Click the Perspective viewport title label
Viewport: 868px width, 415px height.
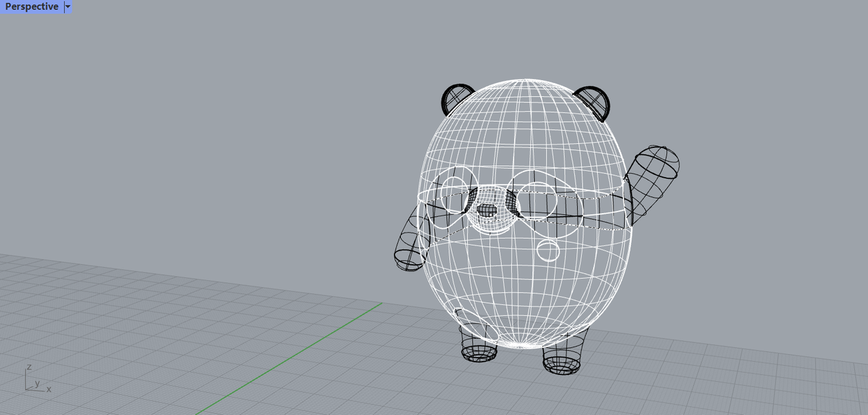pyautogui.click(x=32, y=7)
